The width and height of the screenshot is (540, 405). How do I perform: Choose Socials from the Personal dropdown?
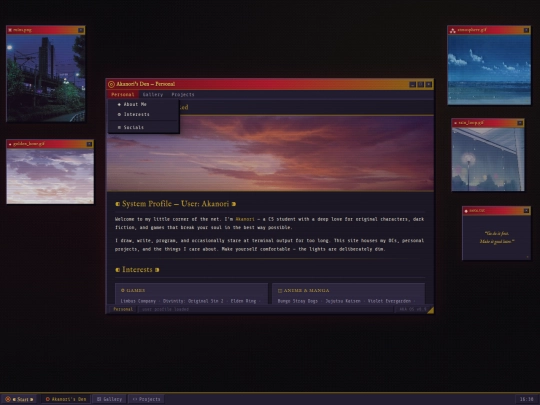[144, 127]
